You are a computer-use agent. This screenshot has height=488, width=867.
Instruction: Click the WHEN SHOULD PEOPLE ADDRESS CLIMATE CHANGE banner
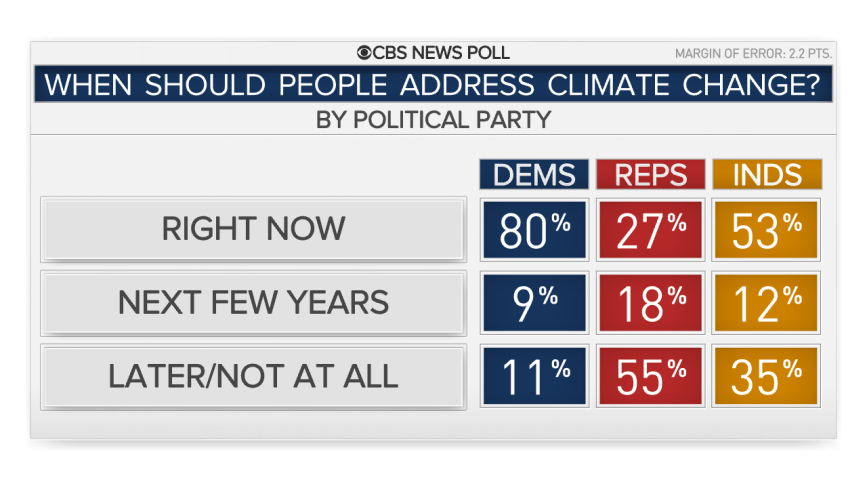(x=434, y=84)
